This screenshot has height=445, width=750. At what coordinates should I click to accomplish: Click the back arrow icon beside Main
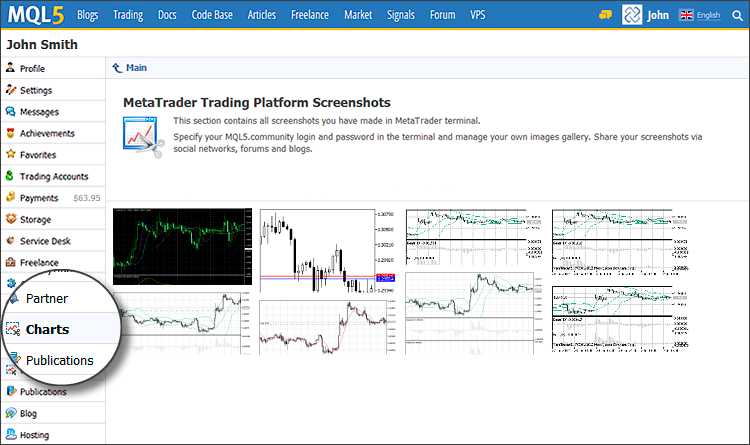tap(117, 68)
